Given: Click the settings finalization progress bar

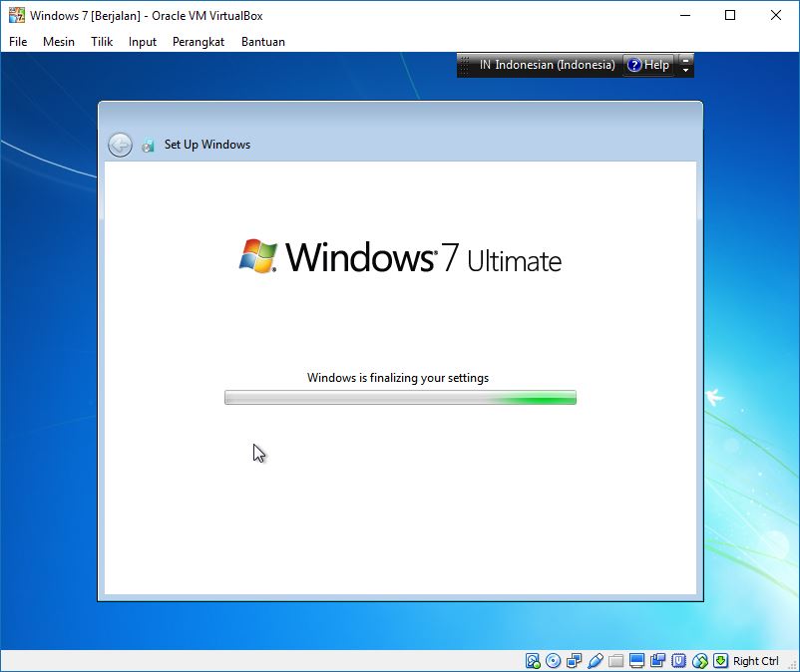Looking at the screenshot, I should (400, 397).
